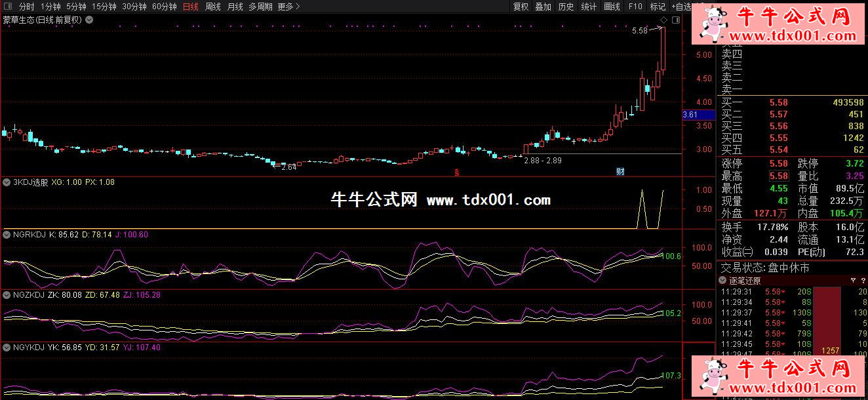Click the 市值 value 89.5亿
Image resolution: width=868 pixels, height=400 pixels.
[850, 188]
